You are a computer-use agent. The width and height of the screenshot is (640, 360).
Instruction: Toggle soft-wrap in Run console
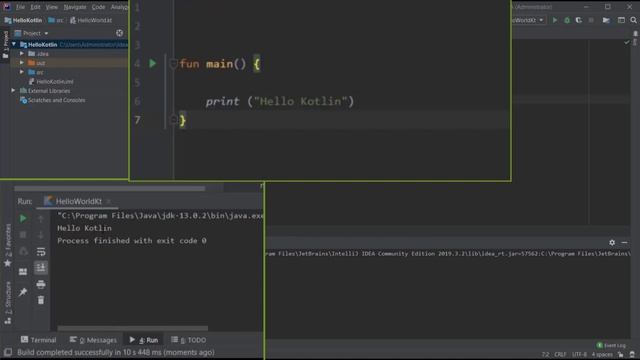pos(41,251)
